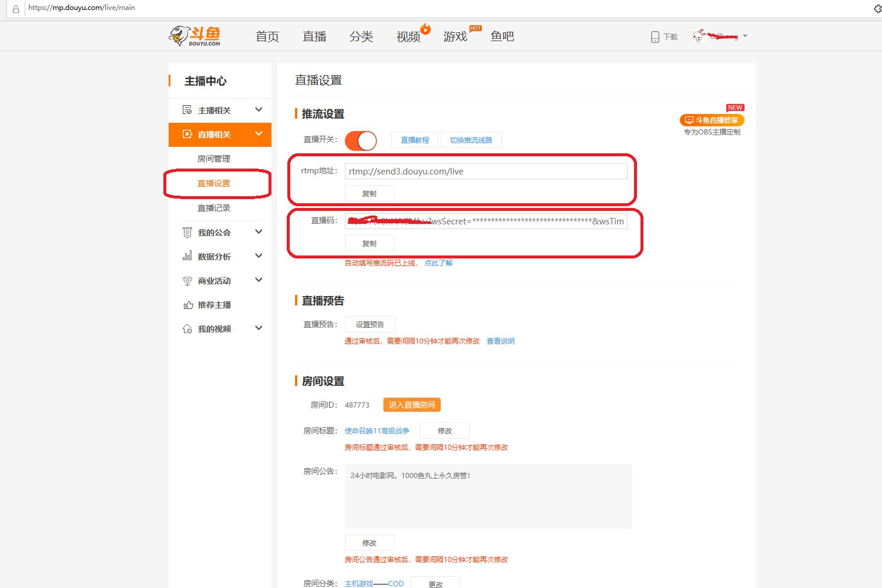Viewport: 882px width, 588px height.
Task: Copy the rtmp address with 复制
Action: click(x=370, y=193)
